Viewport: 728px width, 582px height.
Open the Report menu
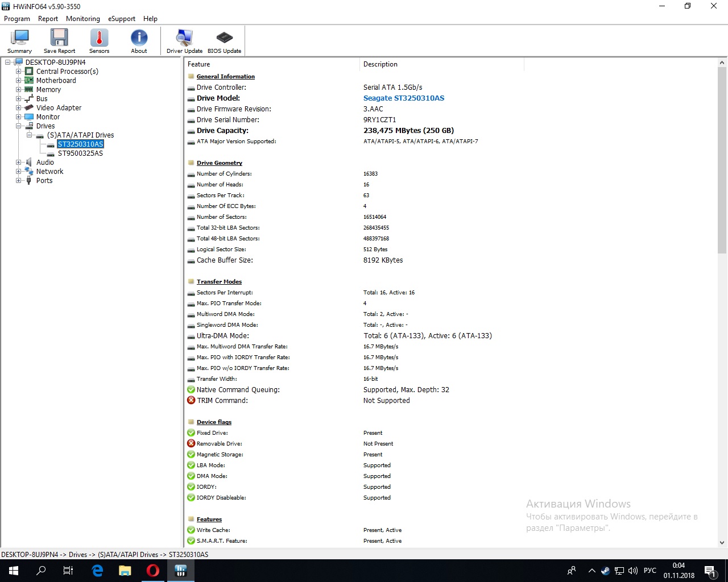point(48,19)
